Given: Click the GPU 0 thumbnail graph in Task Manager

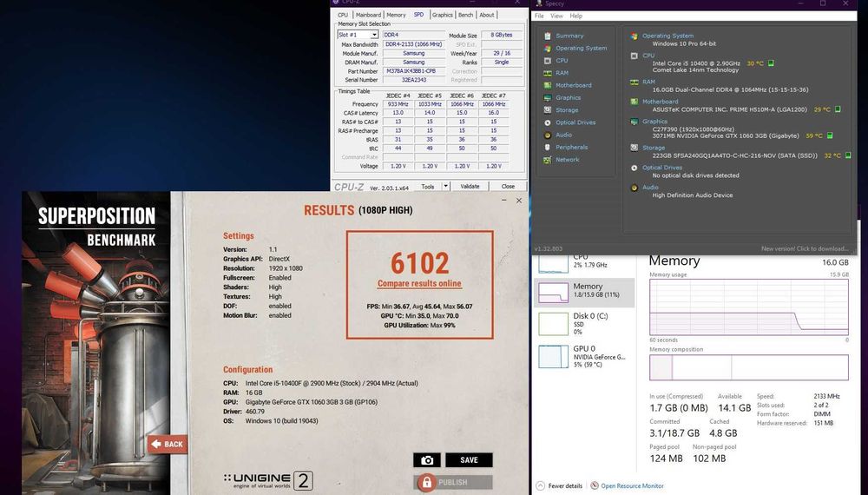Looking at the screenshot, I should (x=554, y=357).
